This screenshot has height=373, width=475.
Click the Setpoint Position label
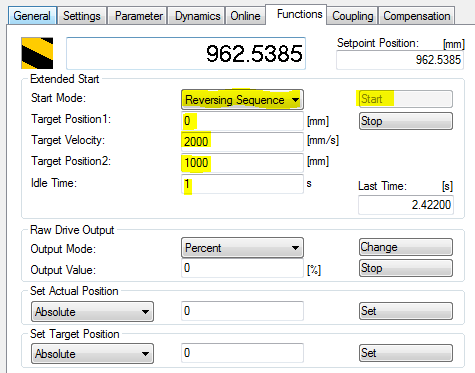pos(378,43)
